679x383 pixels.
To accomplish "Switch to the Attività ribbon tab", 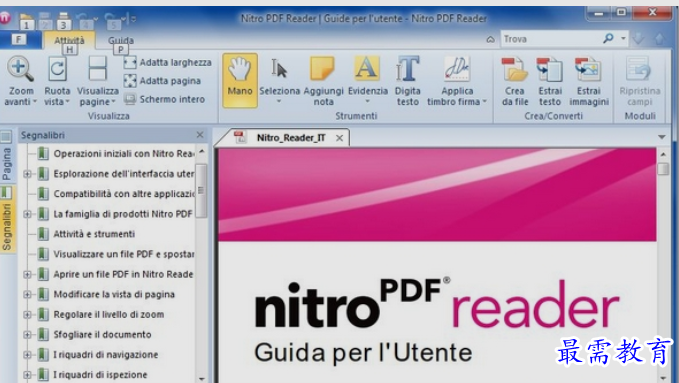I will point(69,40).
